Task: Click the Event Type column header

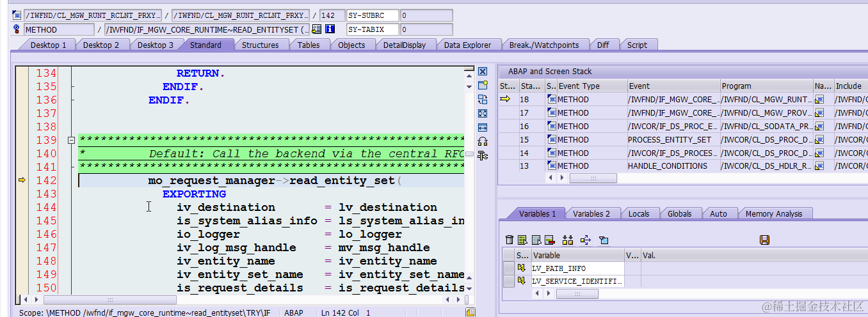Action: click(x=591, y=86)
